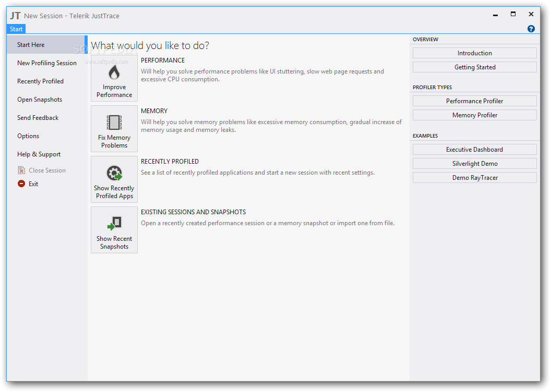Open help with the blue question mark icon

tap(531, 29)
